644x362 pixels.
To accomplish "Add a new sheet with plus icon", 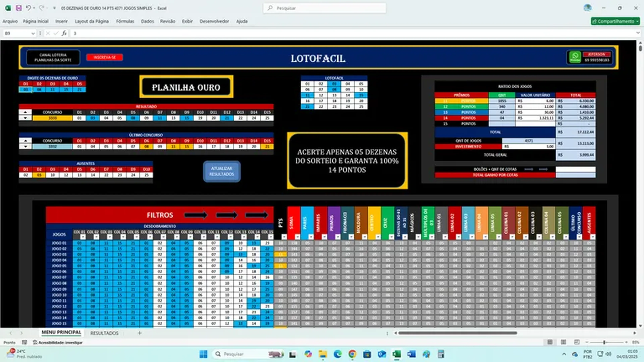I will pyautogui.click(x=140, y=333).
